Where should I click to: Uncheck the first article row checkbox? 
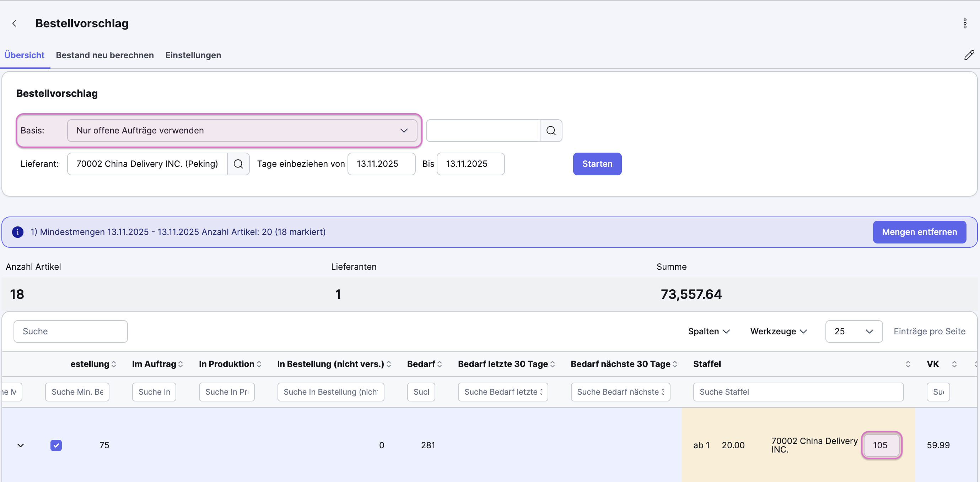(x=56, y=445)
